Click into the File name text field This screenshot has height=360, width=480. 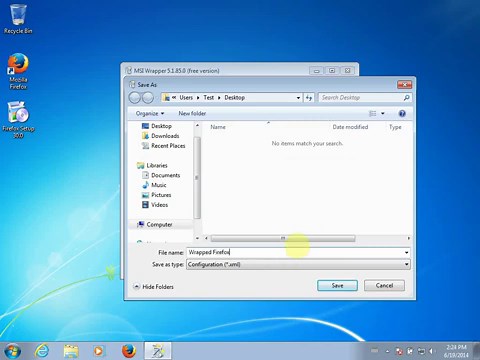[295, 252]
